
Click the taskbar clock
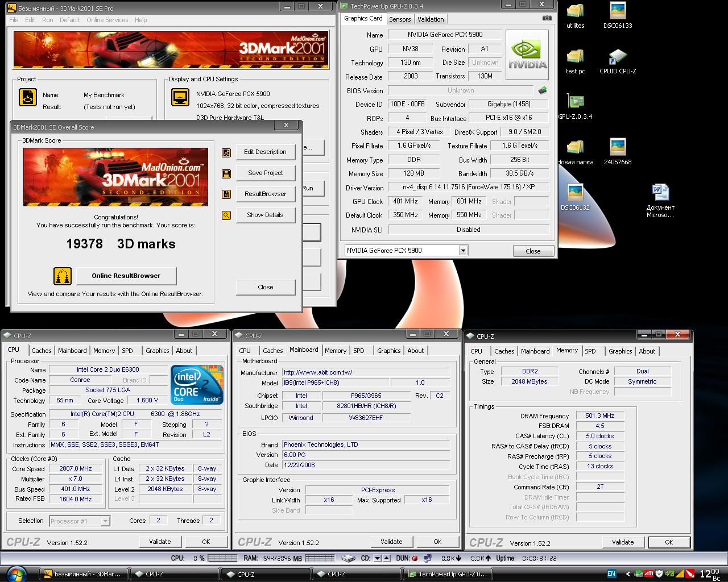tap(710, 574)
